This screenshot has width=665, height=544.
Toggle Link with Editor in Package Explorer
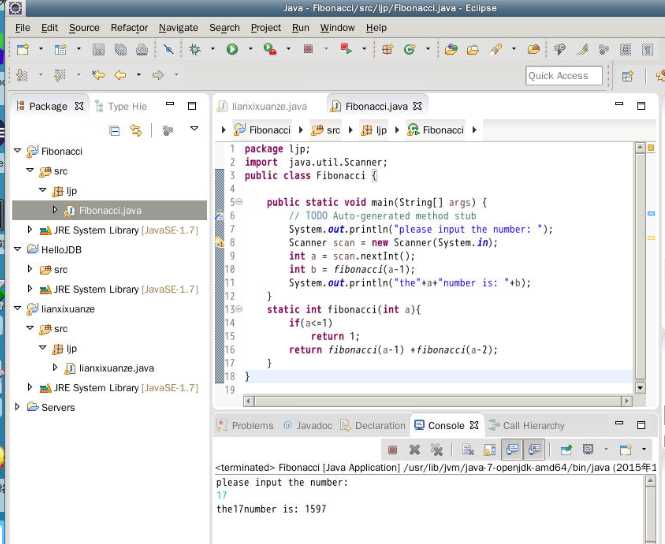point(136,131)
